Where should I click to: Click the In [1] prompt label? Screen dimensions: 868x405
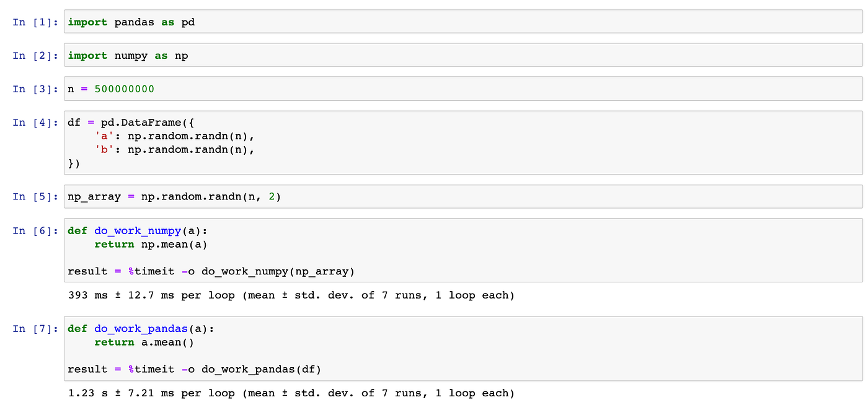35,22
